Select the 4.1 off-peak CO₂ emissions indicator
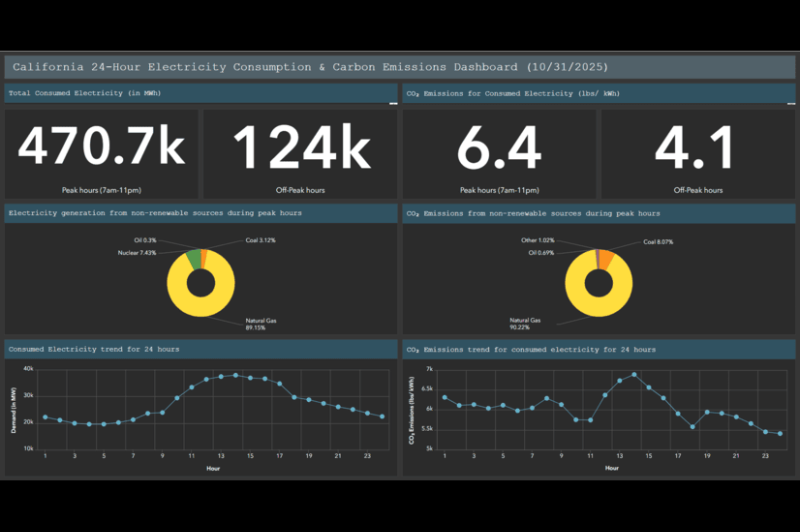The width and height of the screenshot is (800, 532). click(x=698, y=148)
